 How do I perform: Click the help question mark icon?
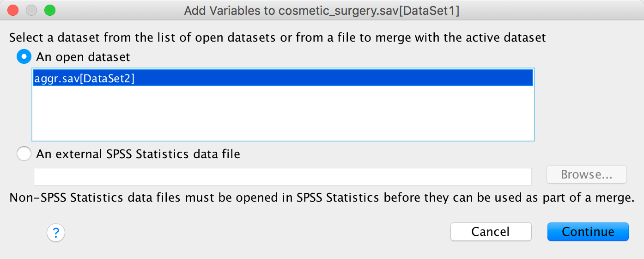(x=56, y=232)
